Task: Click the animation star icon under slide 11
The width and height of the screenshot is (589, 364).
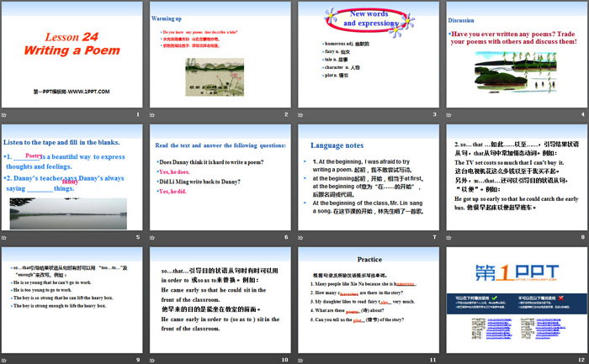Action: 300,361
